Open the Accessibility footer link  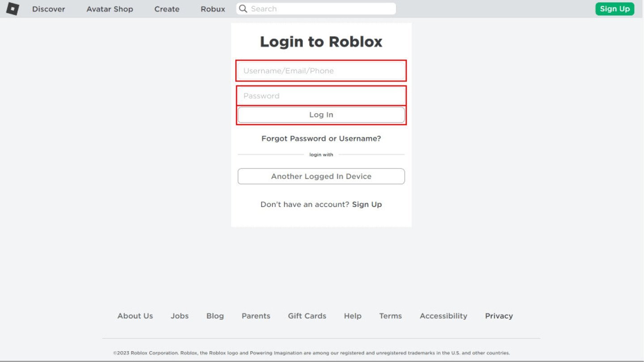[x=444, y=316]
